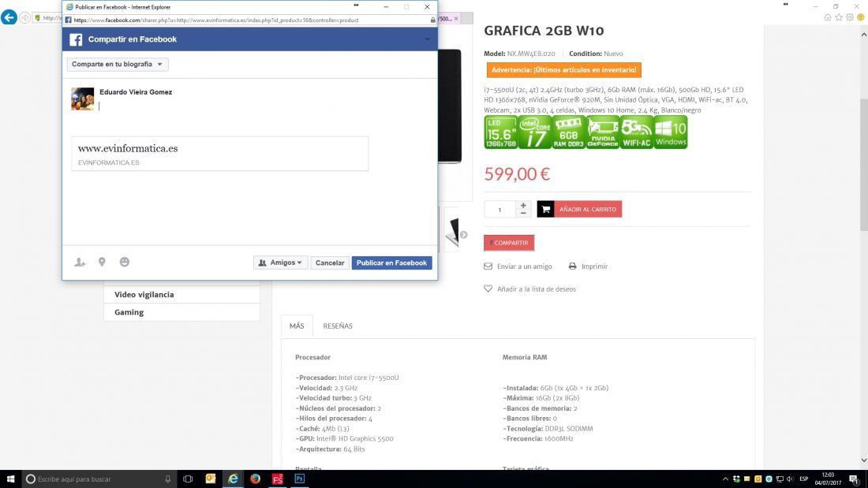Screen dimensions: 868x488
Task: Click the tag friends icon in the share dialog
Action: [80, 263]
